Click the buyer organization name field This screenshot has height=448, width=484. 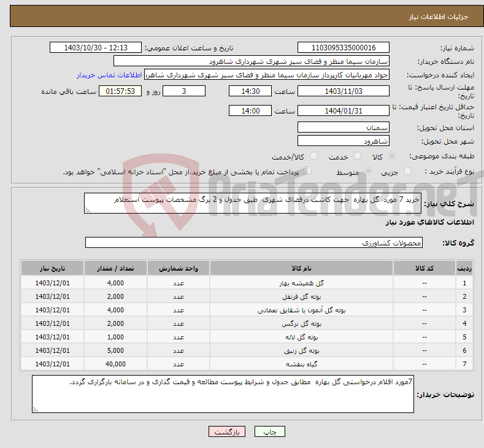[252, 61]
